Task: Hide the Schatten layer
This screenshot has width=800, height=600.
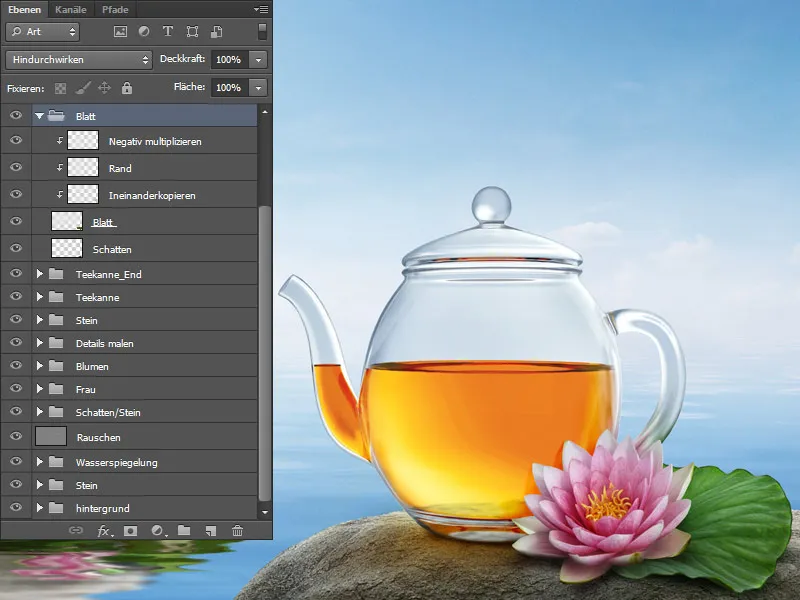Action: [16, 248]
